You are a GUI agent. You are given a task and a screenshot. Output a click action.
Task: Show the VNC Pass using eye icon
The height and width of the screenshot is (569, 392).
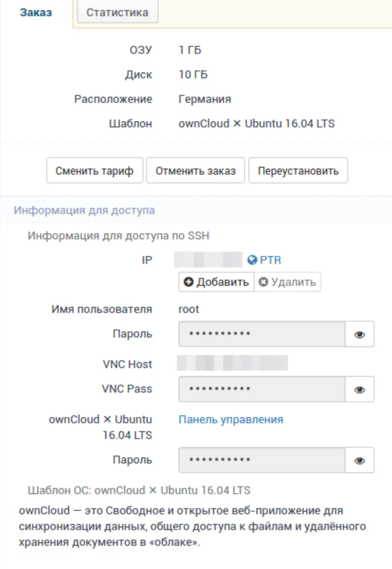pos(360,389)
